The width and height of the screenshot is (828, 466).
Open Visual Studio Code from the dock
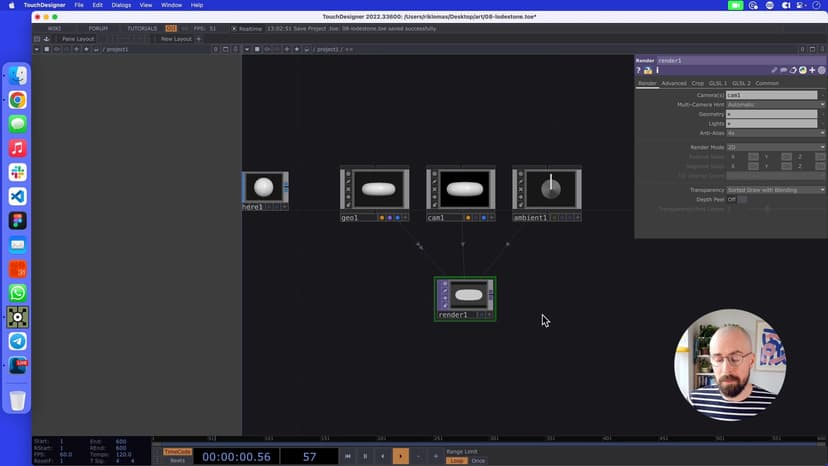point(17,196)
